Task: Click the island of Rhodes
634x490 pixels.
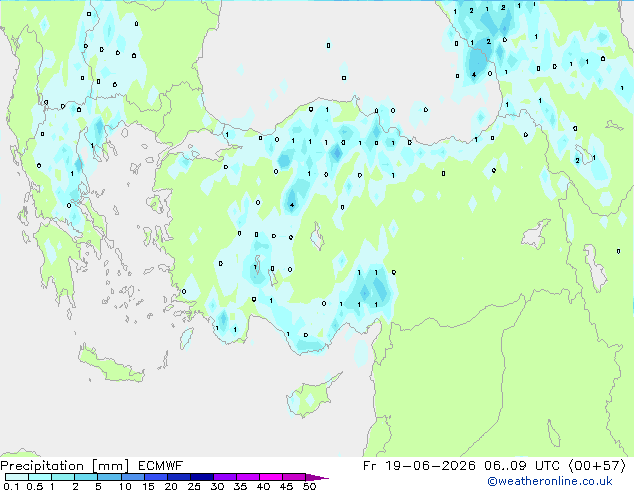Action: tap(187, 338)
